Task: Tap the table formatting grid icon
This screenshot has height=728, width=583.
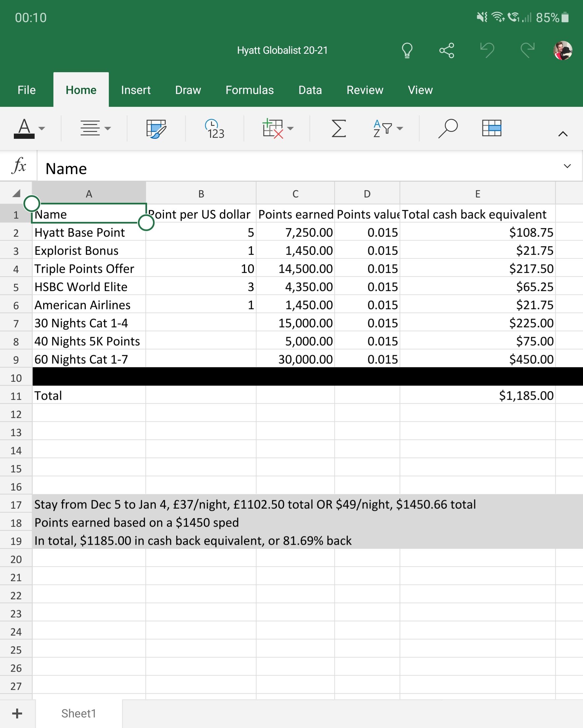Action: pyautogui.click(x=492, y=128)
